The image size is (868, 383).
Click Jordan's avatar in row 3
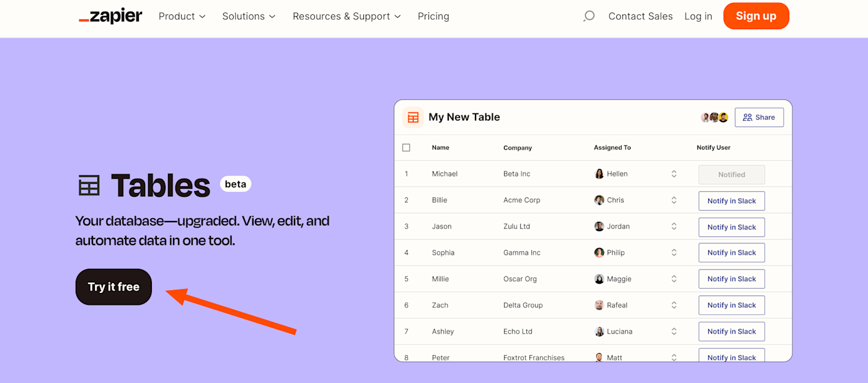click(599, 227)
